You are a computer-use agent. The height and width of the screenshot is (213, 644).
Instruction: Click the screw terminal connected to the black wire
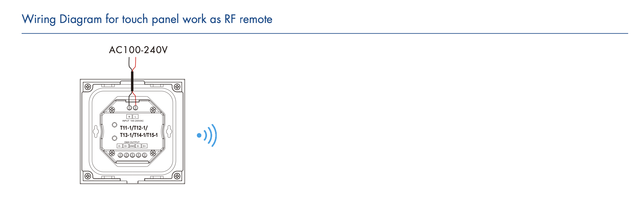click(129, 108)
